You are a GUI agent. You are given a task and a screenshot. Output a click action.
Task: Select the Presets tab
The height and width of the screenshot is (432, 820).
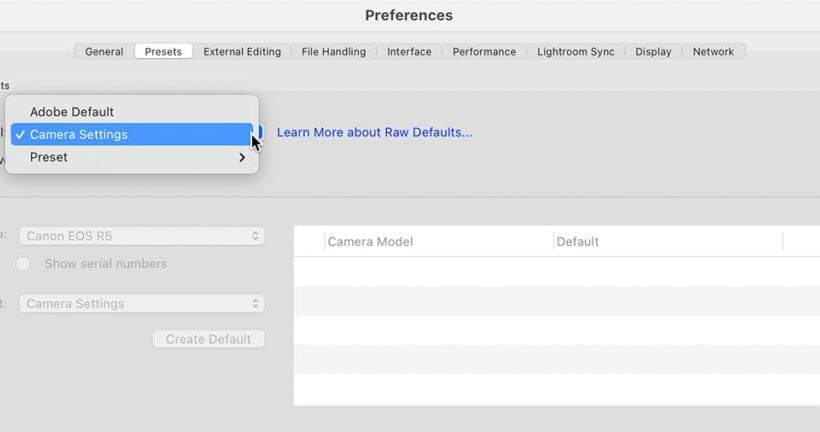163,52
